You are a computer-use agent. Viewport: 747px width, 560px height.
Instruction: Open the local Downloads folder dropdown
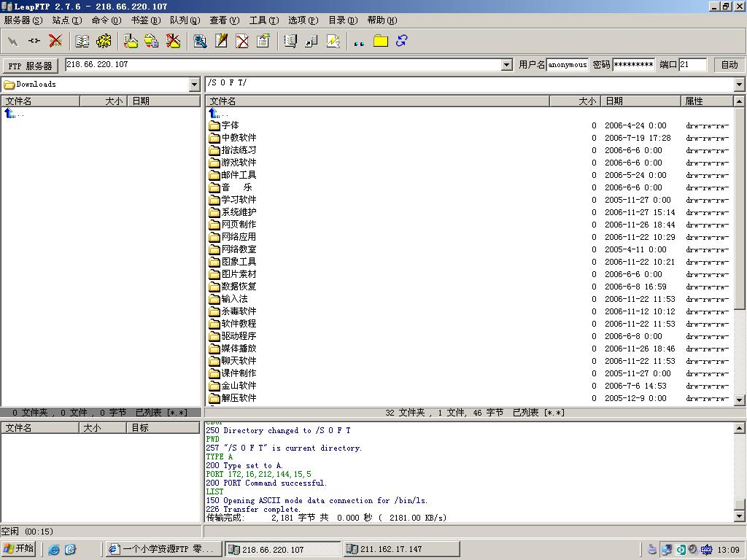point(194,85)
